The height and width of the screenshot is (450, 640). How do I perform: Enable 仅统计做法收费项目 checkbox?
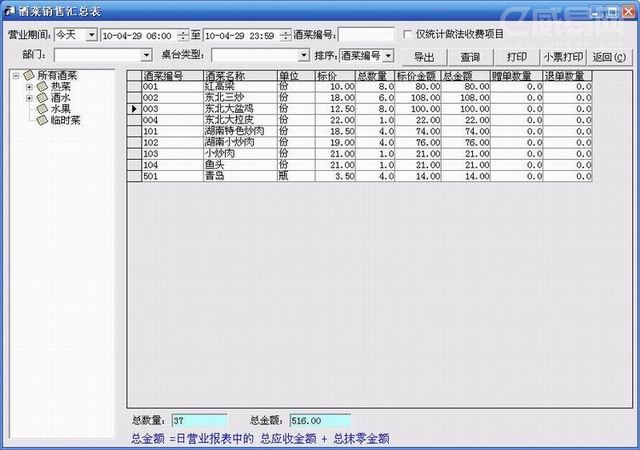pos(407,34)
